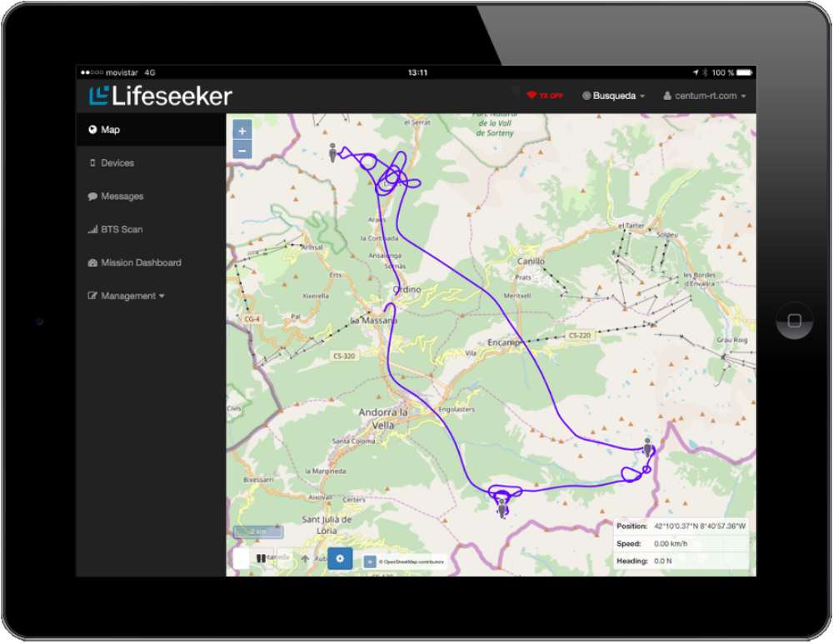Open the centum-rt.com user menu
The image size is (833, 644).
(704, 96)
